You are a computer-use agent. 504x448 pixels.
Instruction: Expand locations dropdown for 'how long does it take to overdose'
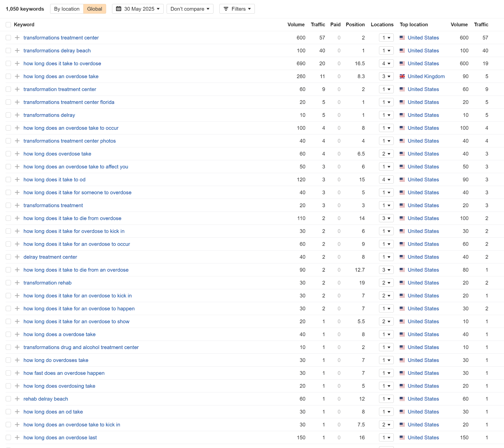386,64
